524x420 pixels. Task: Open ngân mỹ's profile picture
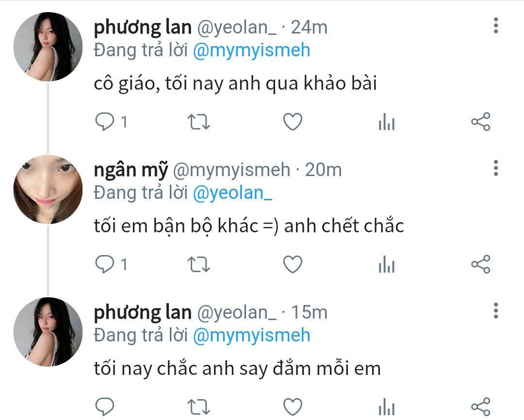tap(48, 189)
